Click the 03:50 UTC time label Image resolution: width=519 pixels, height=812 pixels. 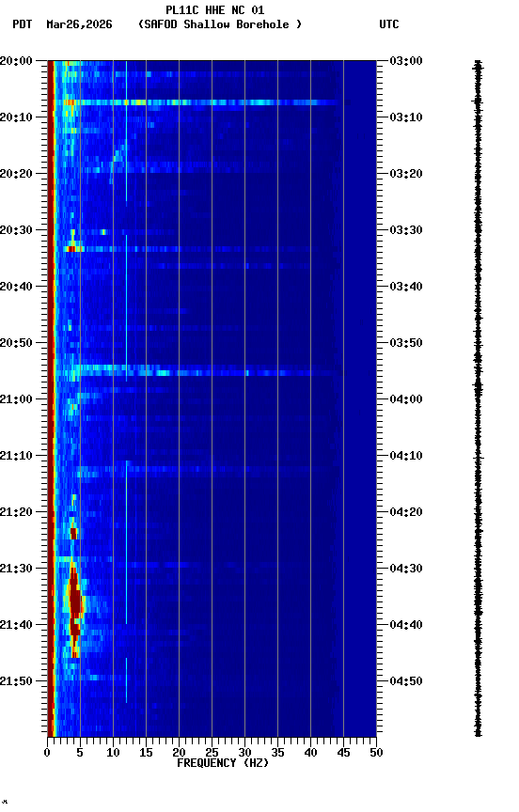coord(406,343)
